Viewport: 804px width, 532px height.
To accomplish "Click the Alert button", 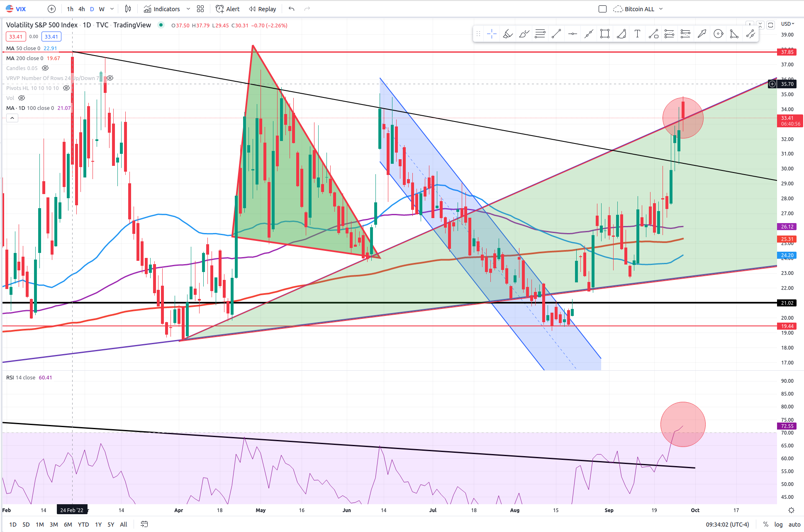I will (228, 9).
